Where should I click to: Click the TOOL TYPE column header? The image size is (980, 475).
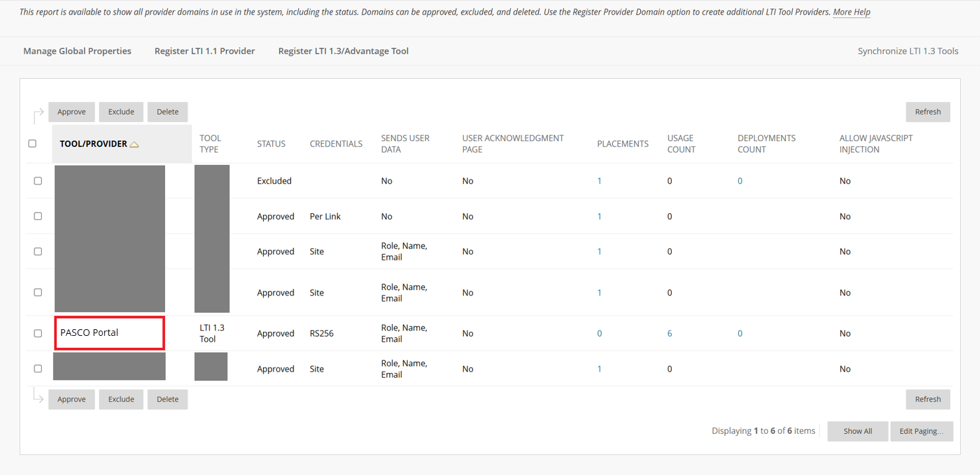(x=211, y=144)
